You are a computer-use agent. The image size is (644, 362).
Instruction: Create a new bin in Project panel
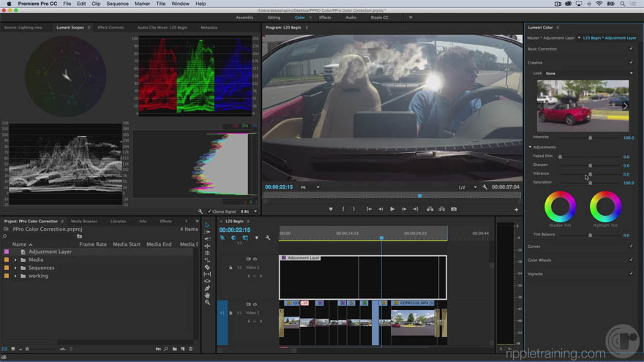175,349
